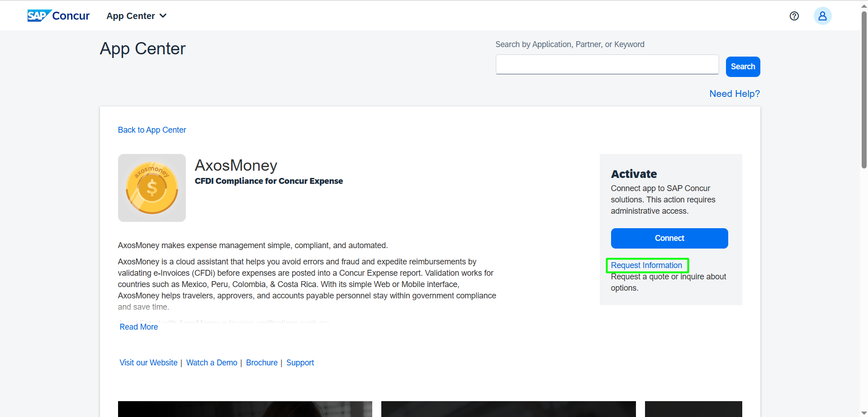Expand the App Center dropdown menu
Image resolution: width=868 pixels, height=417 pixels.
(137, 16)
